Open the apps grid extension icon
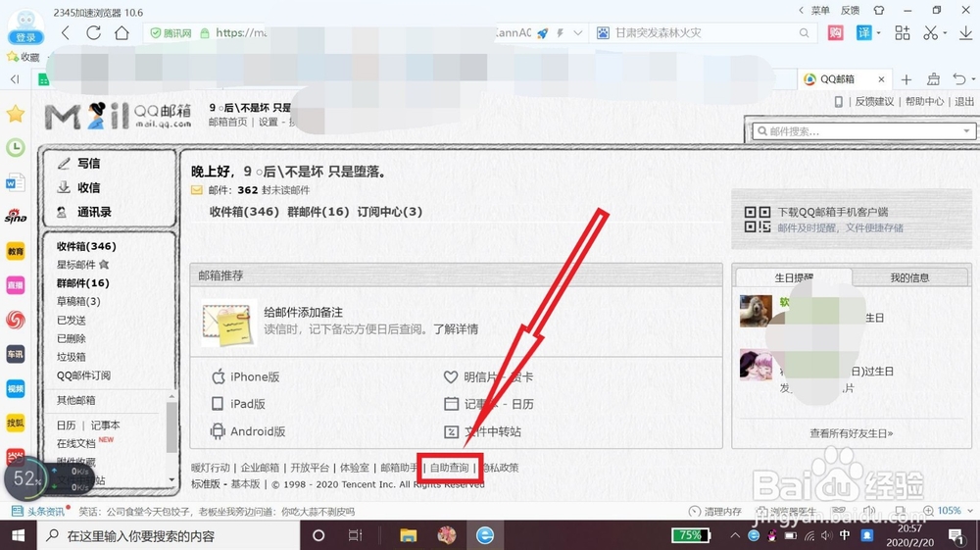This screenshot has height=550, width=980. coord(902,33)
